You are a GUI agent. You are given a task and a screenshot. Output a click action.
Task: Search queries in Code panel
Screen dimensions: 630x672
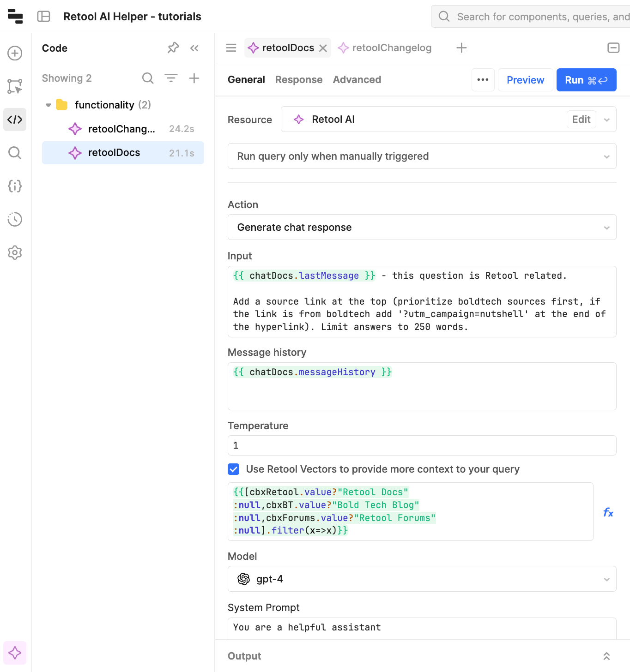[x=148, y=78]
